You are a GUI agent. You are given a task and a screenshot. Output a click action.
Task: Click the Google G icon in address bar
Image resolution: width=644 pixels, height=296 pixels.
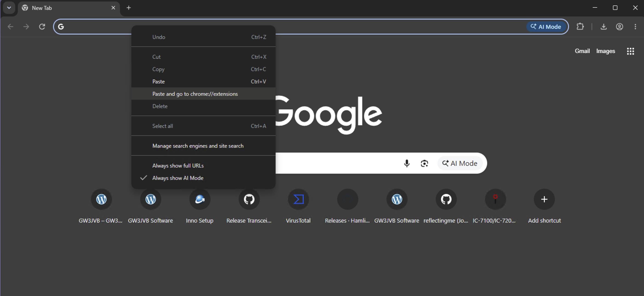61,26
